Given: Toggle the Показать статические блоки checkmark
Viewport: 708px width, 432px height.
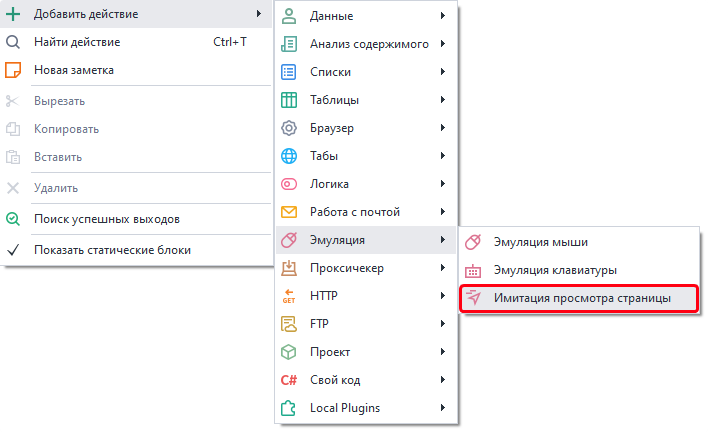Looking at the screenshot, I should coord(13,250).
